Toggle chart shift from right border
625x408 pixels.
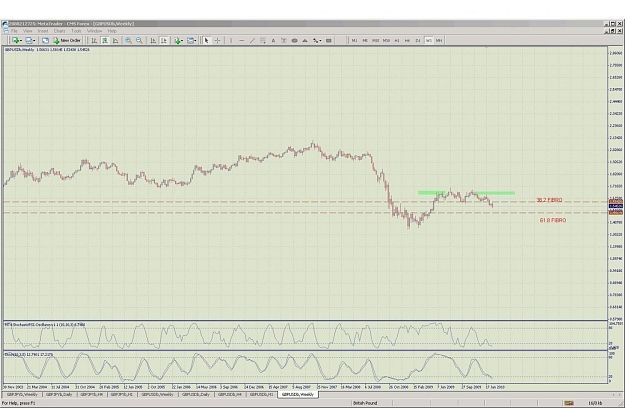coord(164,40)
